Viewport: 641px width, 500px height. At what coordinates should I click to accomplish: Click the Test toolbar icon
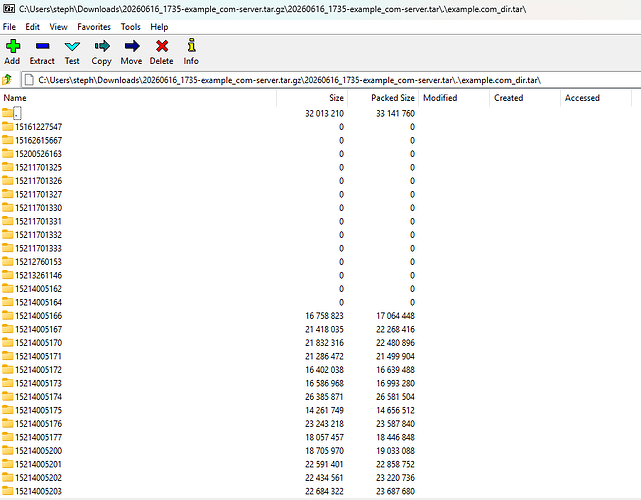[x=72, y=46]
